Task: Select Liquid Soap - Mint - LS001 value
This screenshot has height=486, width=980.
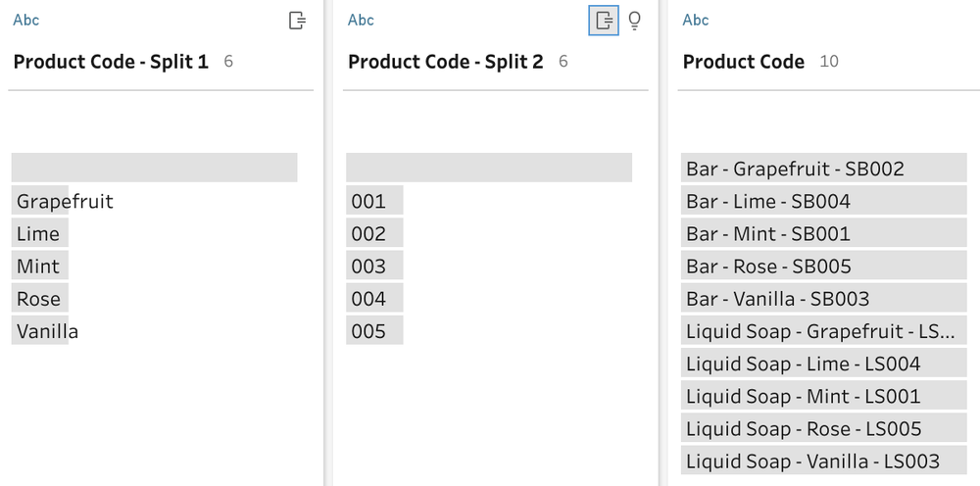Action: 803,396
